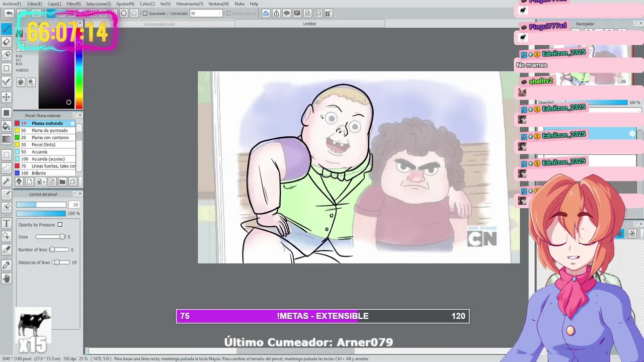644x362 pixels.
Task: Choose the Shape (rectangle) tool
Action: coord(7,68)
